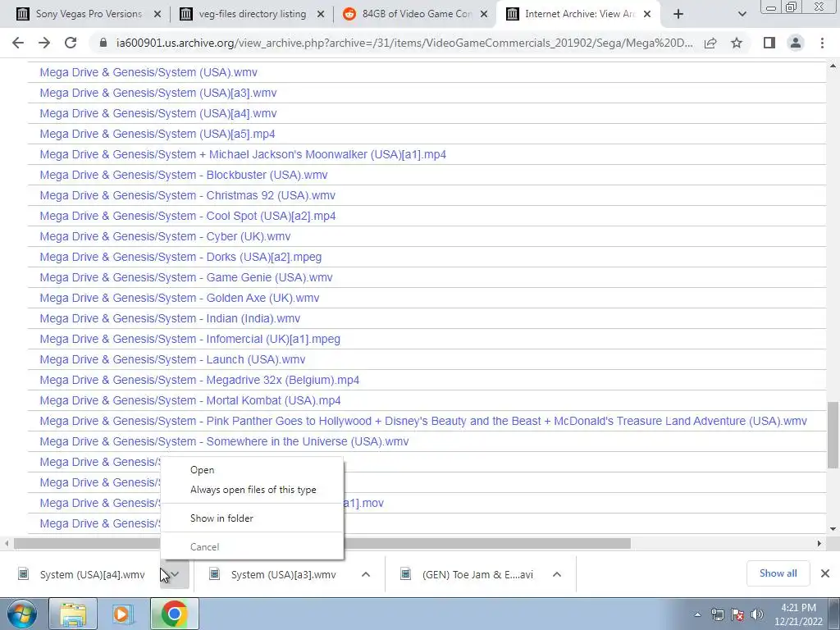Open the Mortal Kombat (USA).mp4 link
840x630 pixels.
tap(190, 400)
